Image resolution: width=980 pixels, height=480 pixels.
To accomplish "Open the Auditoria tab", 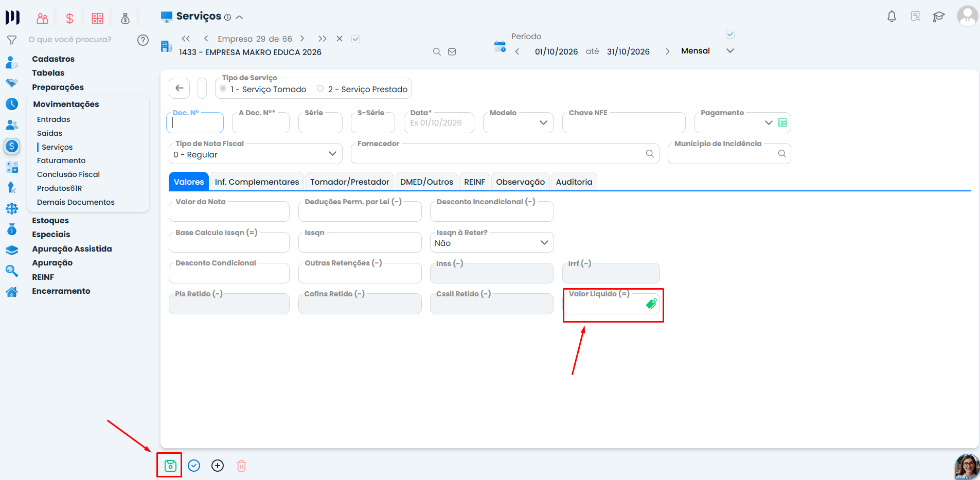I will click(x=574, y=182).
